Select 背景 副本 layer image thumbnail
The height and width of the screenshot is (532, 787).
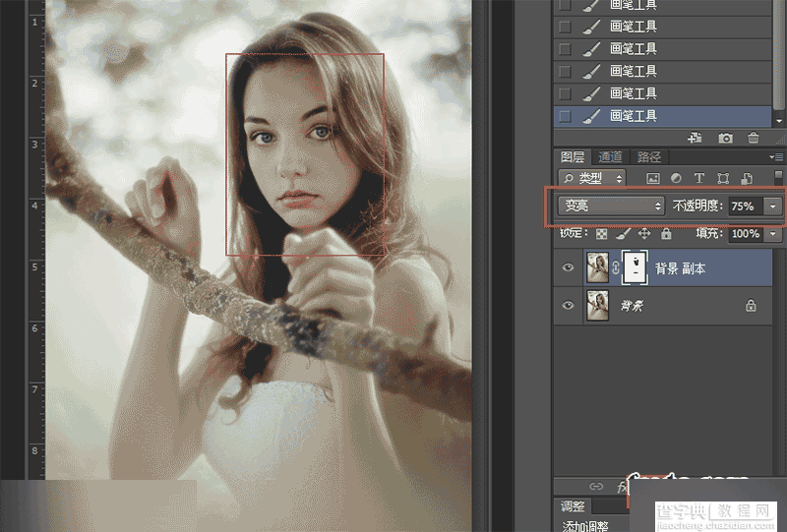597,267
